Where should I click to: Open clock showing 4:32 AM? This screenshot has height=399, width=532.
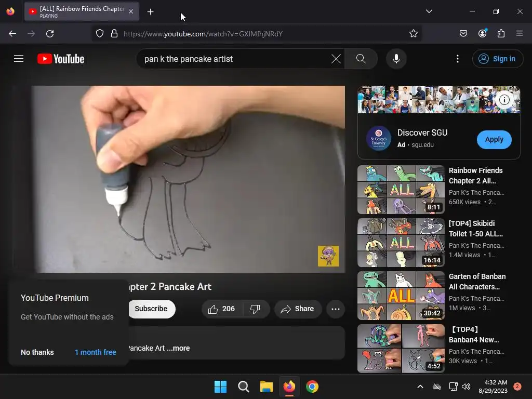(493, 387)
